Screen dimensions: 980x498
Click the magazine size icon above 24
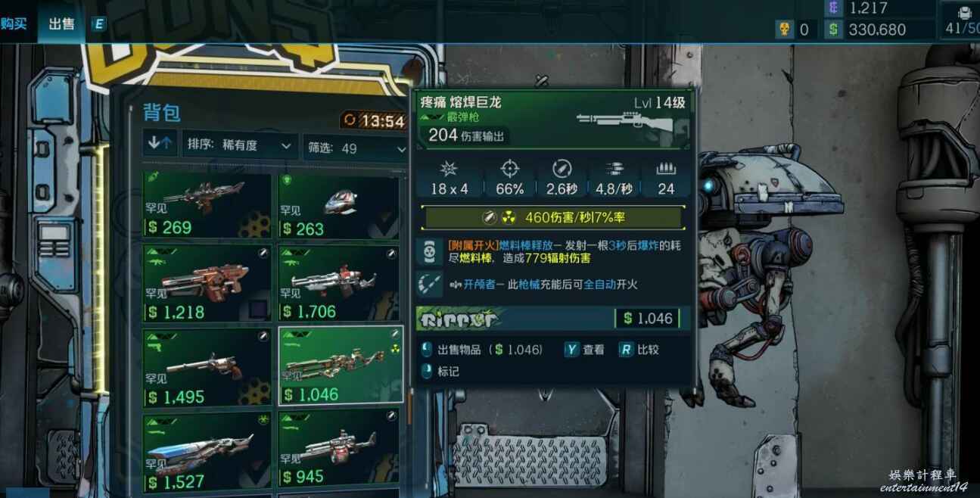[x=666, y=169]
